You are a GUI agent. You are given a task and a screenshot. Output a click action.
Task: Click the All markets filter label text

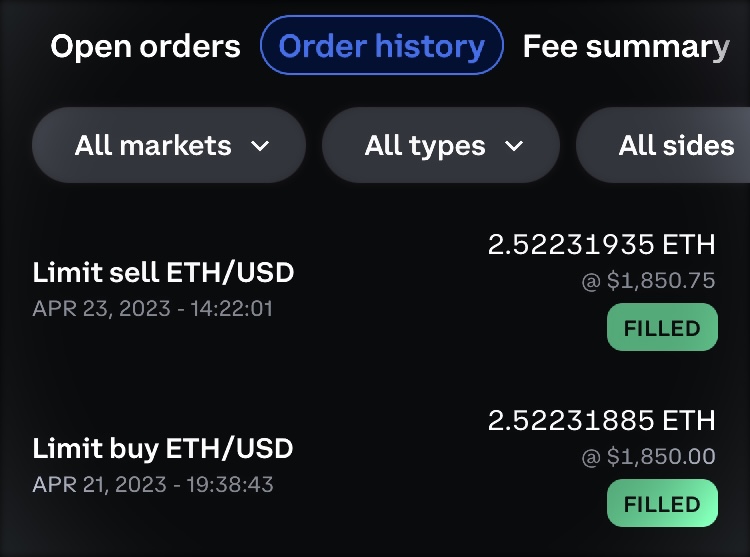point(153,146)
